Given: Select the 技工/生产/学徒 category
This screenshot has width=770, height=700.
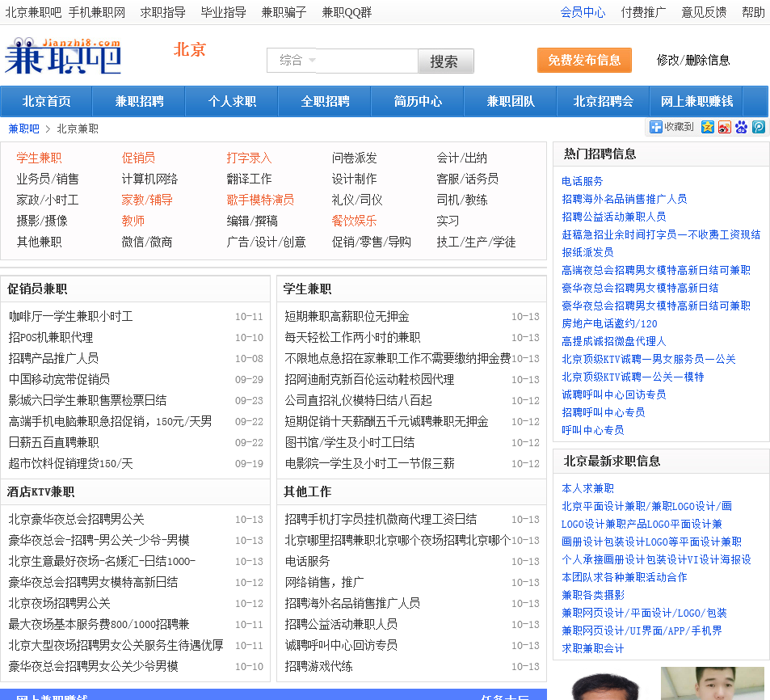Looking at the screenshot, I should pos(476,242).
